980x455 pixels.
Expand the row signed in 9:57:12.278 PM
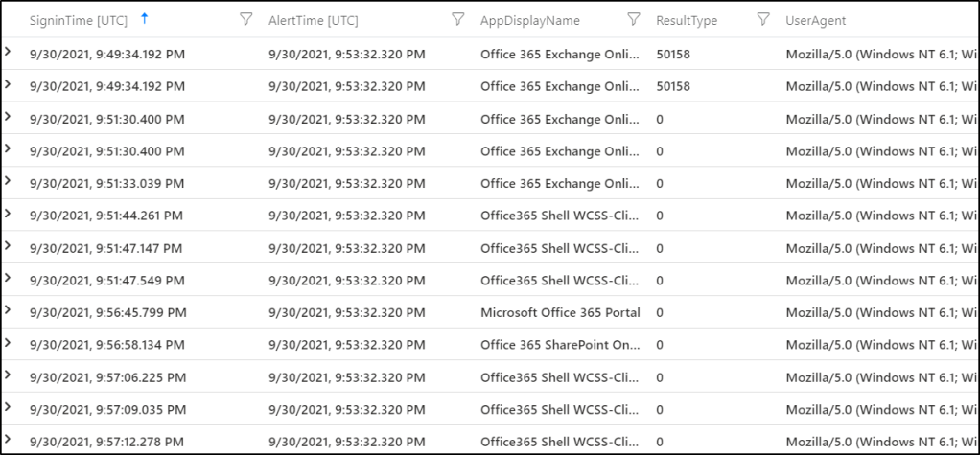coord(9,441)
